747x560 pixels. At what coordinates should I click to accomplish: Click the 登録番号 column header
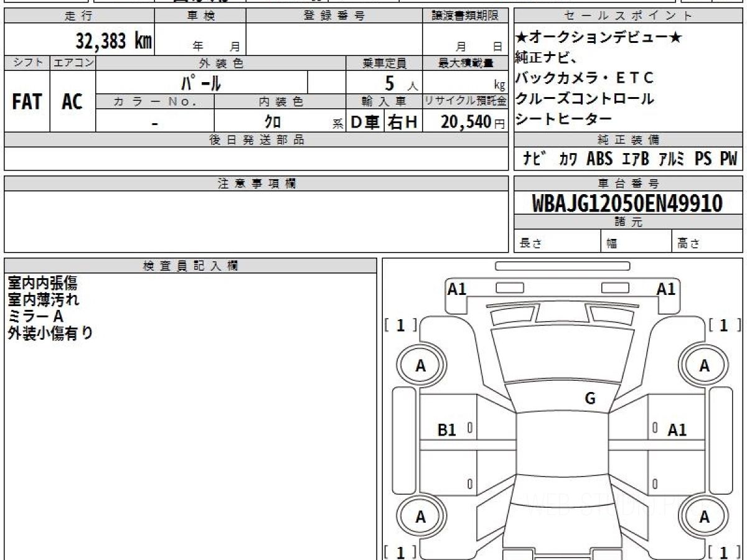click(x=334, y=16)
